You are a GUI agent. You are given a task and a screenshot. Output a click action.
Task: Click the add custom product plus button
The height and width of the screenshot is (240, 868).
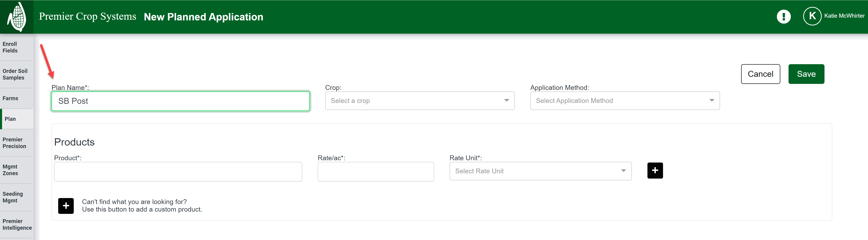66,206
